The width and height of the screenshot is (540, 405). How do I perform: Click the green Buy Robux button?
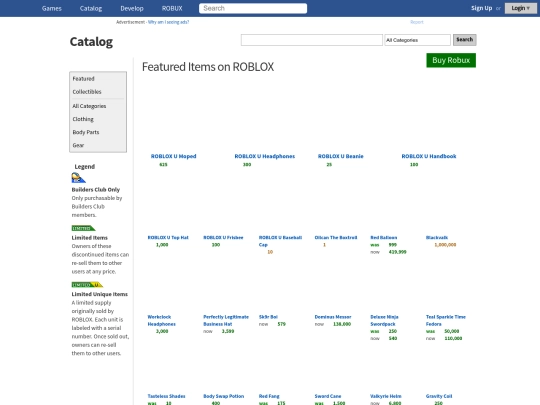coord(451,60)
